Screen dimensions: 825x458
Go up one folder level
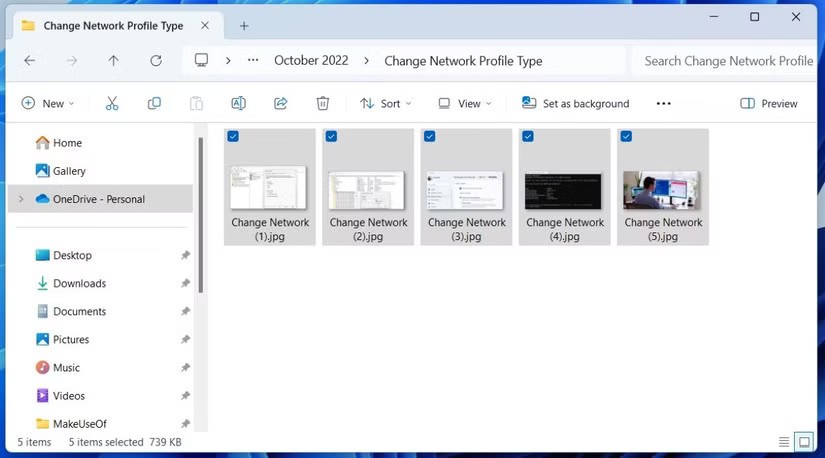pyautogui.click(x=114, y=61)
